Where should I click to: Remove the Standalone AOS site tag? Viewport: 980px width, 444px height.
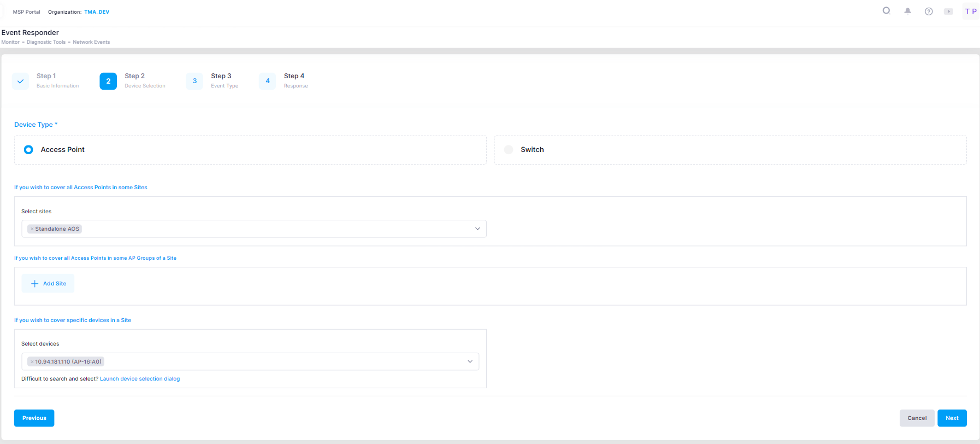coord(32,229)
